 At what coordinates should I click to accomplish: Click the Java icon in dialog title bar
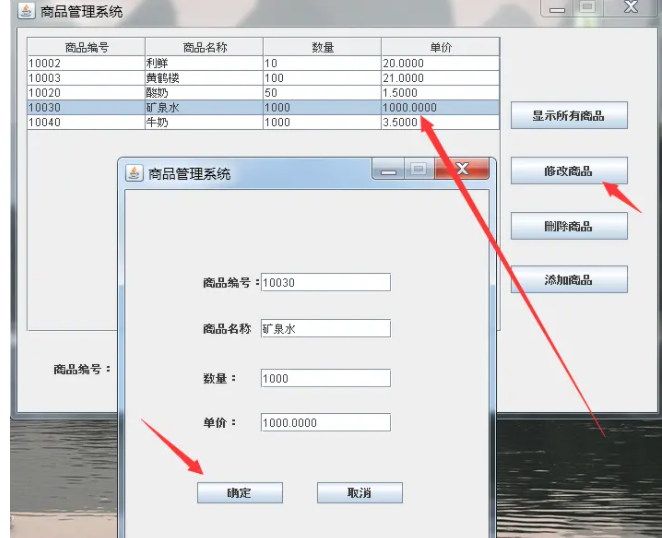click(134, 173)
